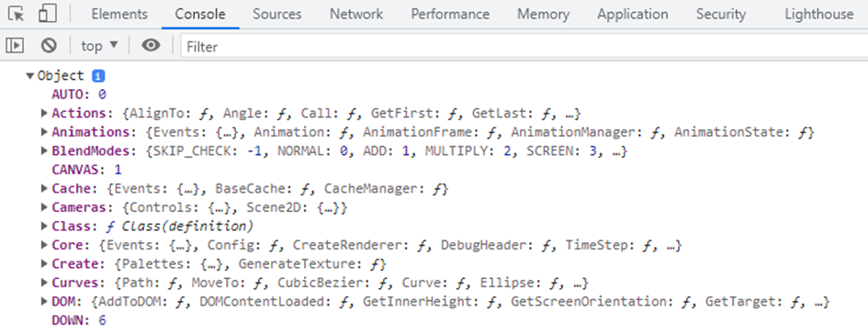Click the eye live expression icon

151,45
